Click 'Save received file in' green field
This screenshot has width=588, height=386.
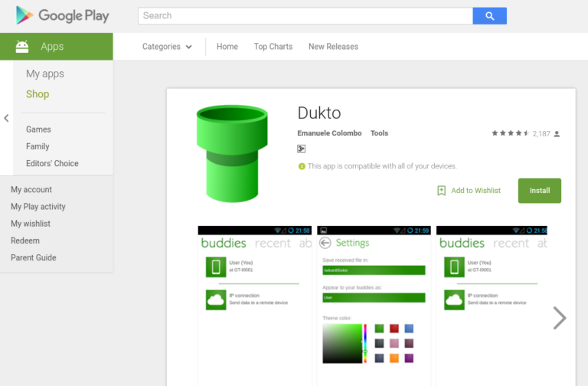pos(374,270)
